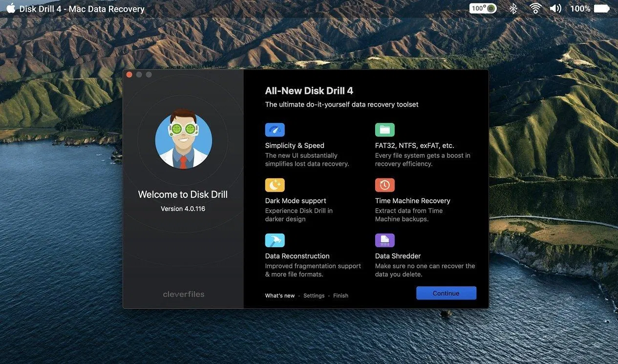Viewport: 618px width, 364px height.
Task: Close the Disk Drill welcome window
Action: coord(129,75)
